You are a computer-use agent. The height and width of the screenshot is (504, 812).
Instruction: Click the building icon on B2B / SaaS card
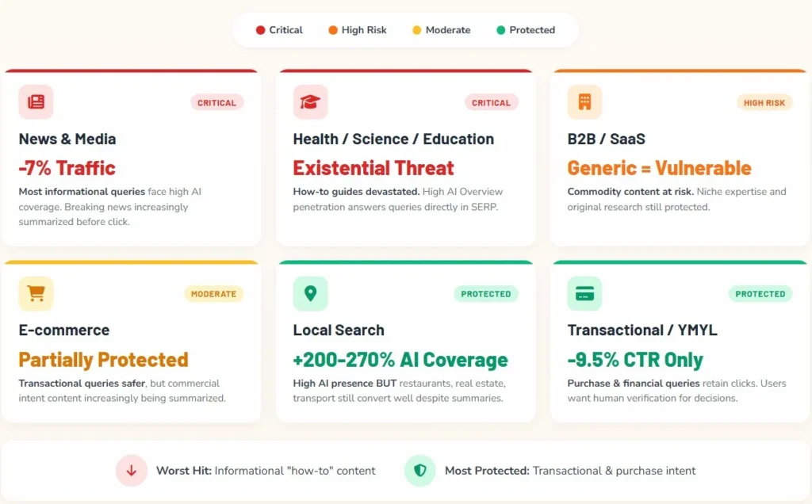pyautogui.click(x=584, y=102)
